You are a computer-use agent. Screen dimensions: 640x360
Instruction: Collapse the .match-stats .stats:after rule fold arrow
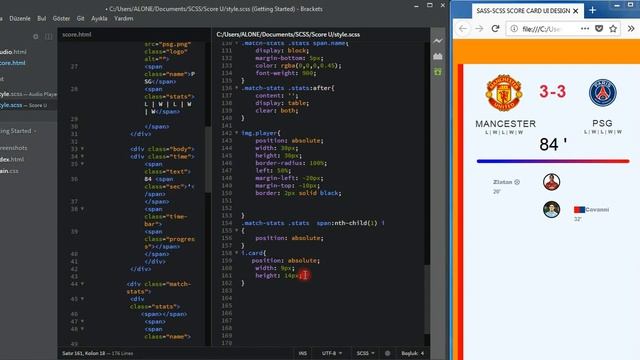tap(236, 88)
